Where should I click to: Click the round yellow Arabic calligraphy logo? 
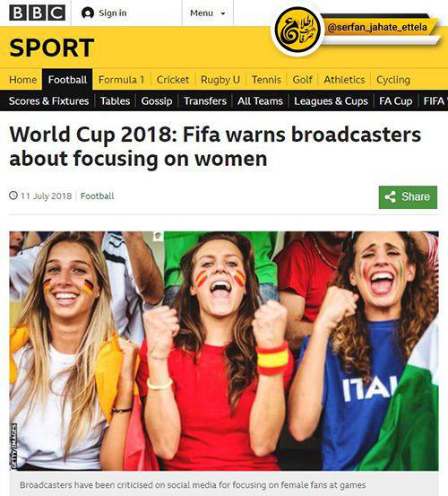(x=297, y=30)
